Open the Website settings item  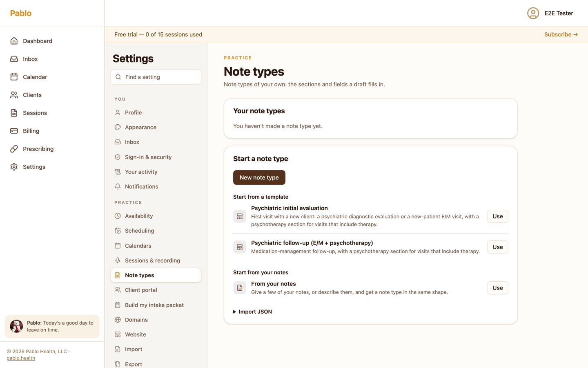point(156,334)
